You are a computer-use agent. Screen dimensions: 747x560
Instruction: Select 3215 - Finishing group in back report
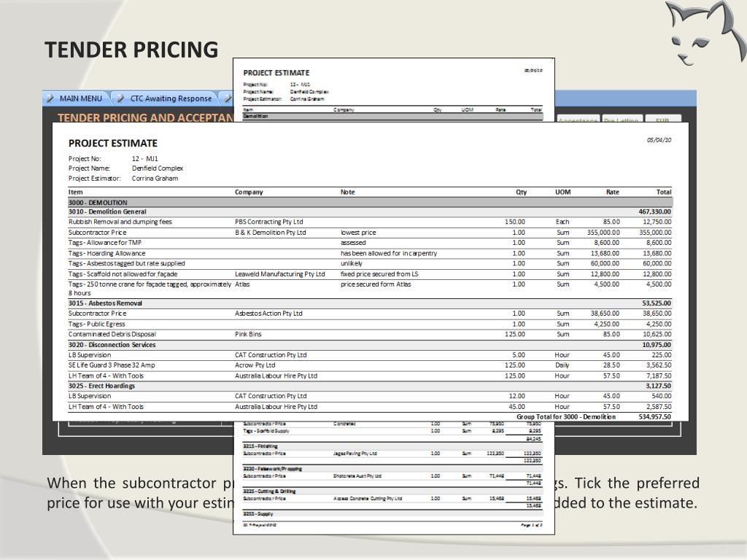(x=260, y=446)
